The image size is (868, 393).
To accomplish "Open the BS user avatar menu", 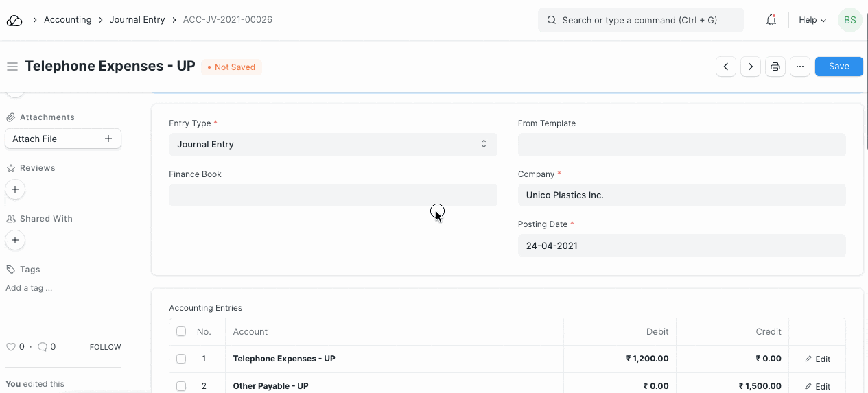I will click(849, 21).
